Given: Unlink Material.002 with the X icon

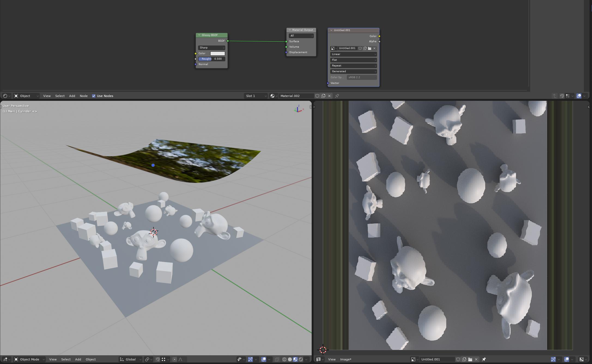Looking at the screenshot, I should coord(329,96).
